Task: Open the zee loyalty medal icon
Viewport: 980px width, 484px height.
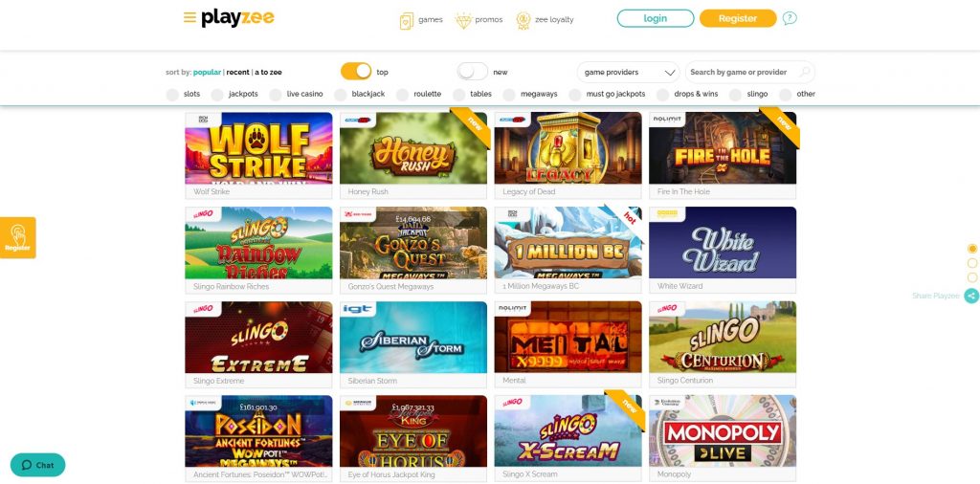Action: [x=523, y=21]
